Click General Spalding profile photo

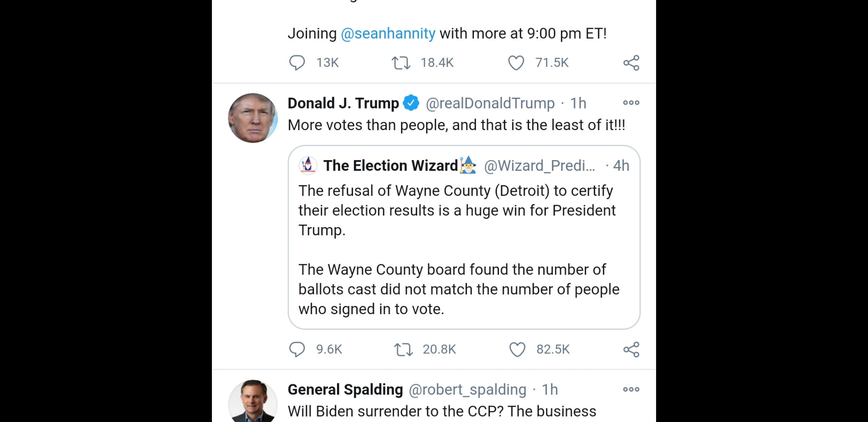click(x=253, y=402)
